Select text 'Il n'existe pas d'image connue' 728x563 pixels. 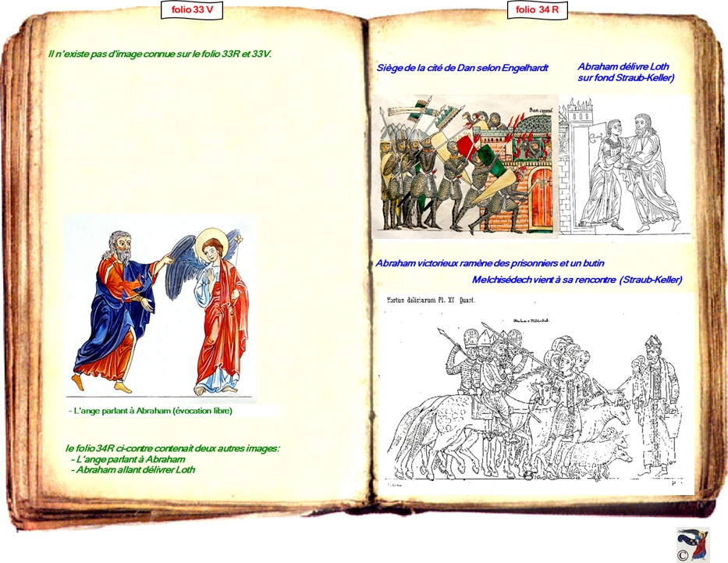tap(112, 55)
